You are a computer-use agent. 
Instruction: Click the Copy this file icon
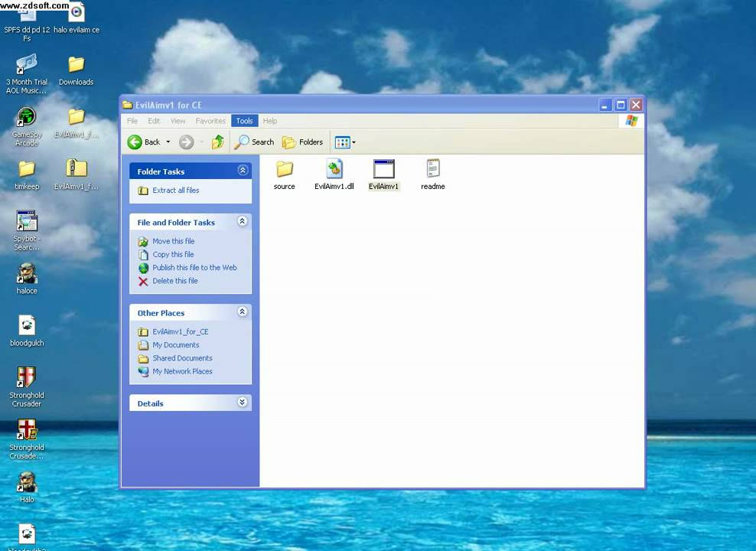tap(143, 255)
